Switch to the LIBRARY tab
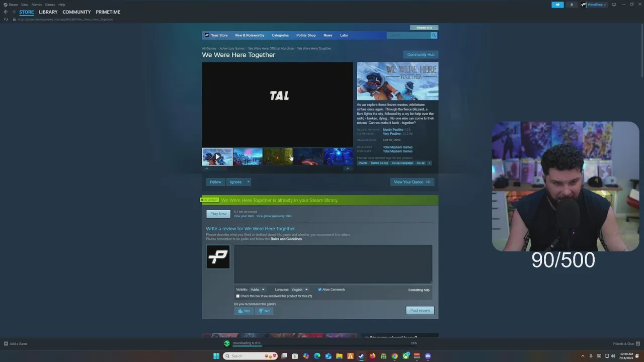The width and height of the screenshot is (644, 362). tap(48, 12)
